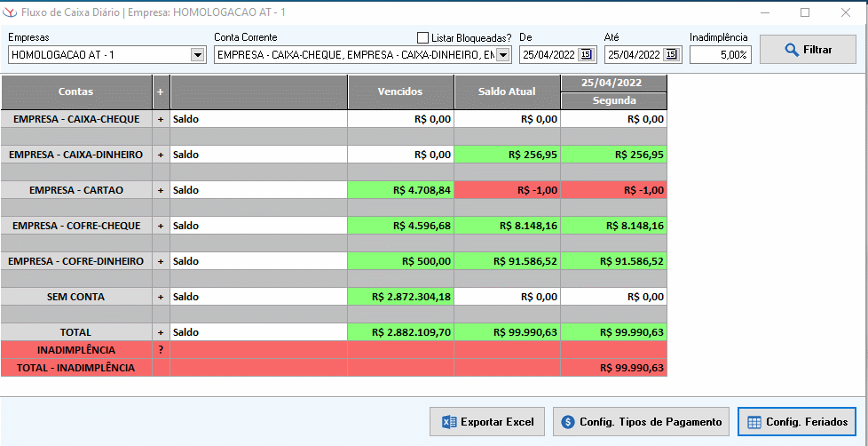The width and height of the screenshot is (868, 446).
Task: Open the calendar picker beside the Até date
Action: (x=671, y=54)
